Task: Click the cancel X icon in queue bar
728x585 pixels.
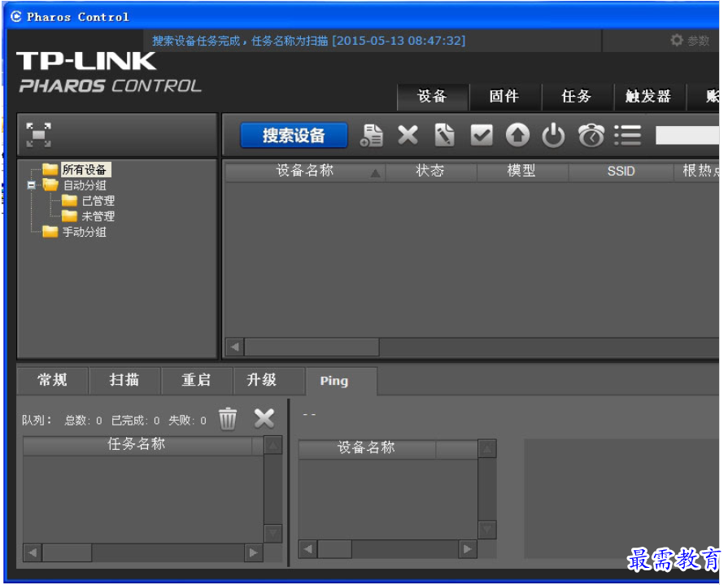Action: click(264, 419)
